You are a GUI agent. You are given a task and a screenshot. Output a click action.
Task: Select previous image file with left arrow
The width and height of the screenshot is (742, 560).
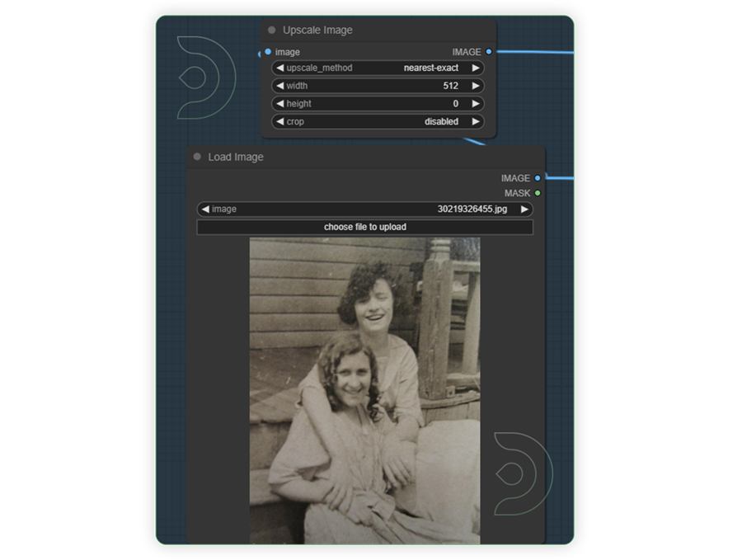pos(205,209)
